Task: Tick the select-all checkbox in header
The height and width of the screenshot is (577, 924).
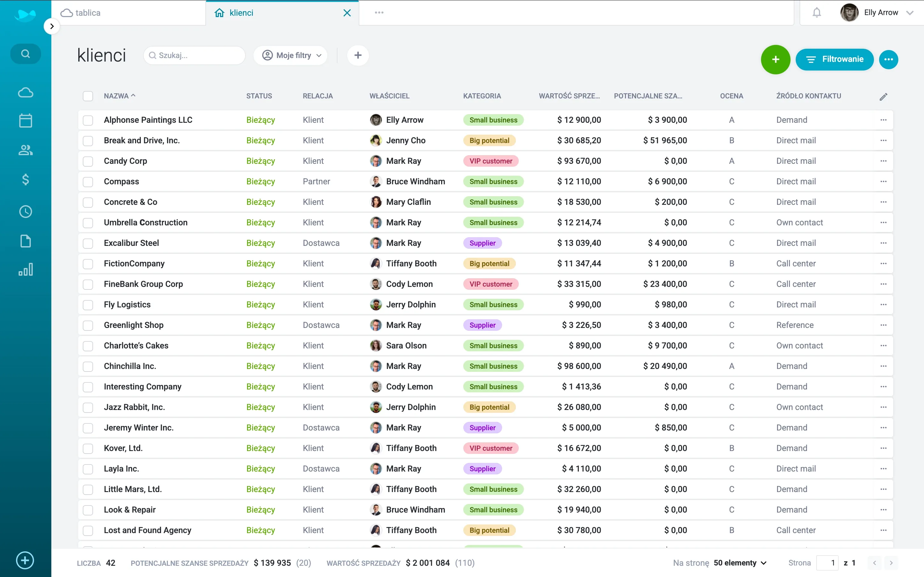Action: point(88,96)
